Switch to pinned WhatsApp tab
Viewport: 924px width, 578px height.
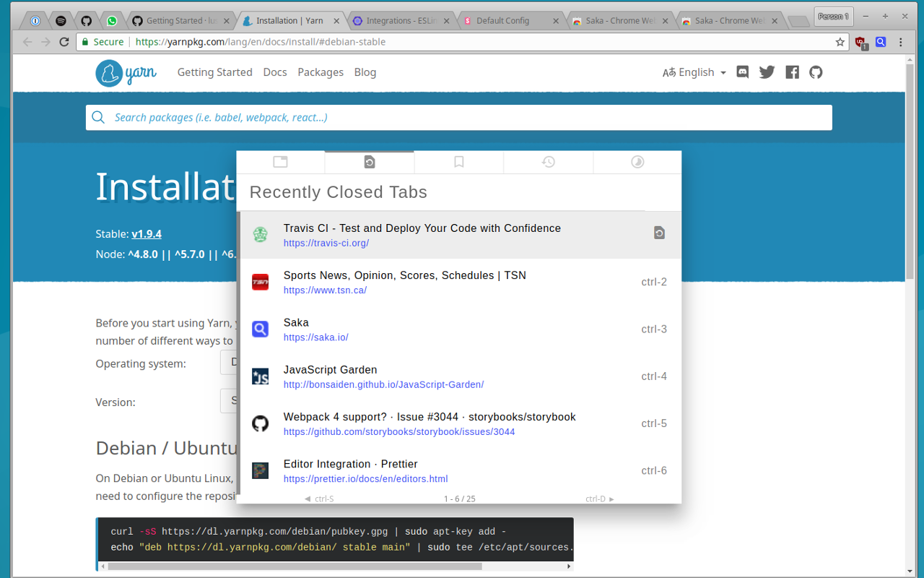tap(112, 21)
